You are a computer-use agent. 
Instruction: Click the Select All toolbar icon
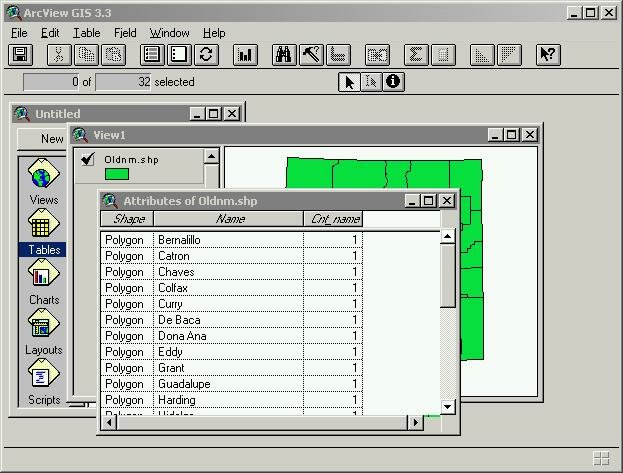152,54
